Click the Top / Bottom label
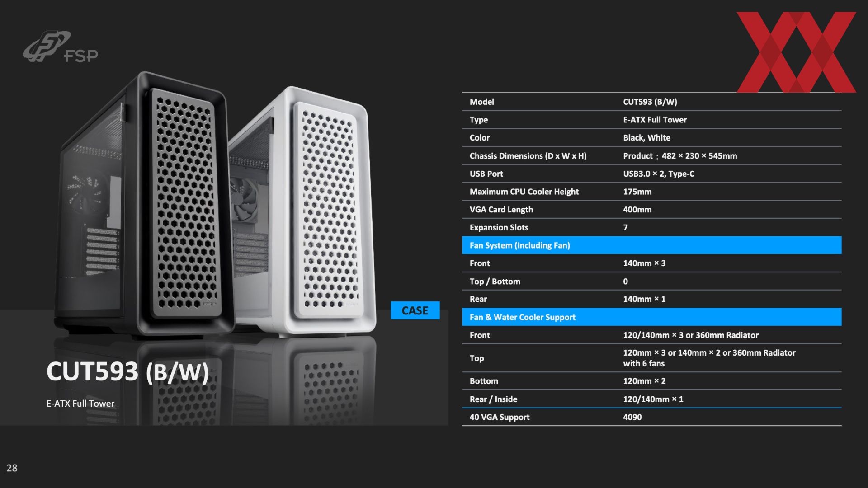 [x=495, y=282]
